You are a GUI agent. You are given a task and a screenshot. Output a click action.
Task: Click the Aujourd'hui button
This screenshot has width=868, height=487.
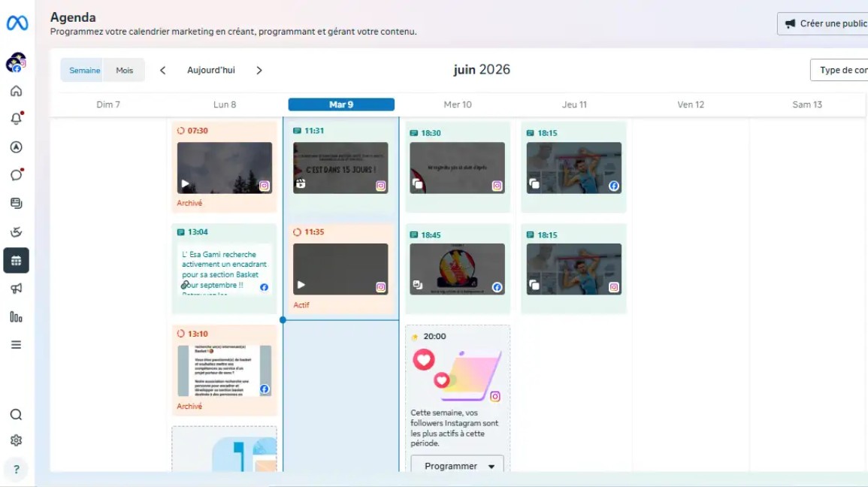pos(211,71)
